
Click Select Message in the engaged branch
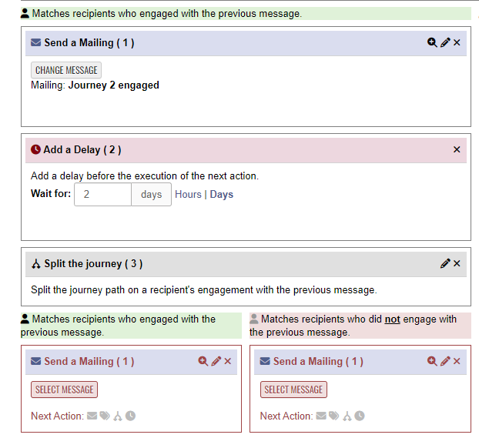tap(64, 389)
